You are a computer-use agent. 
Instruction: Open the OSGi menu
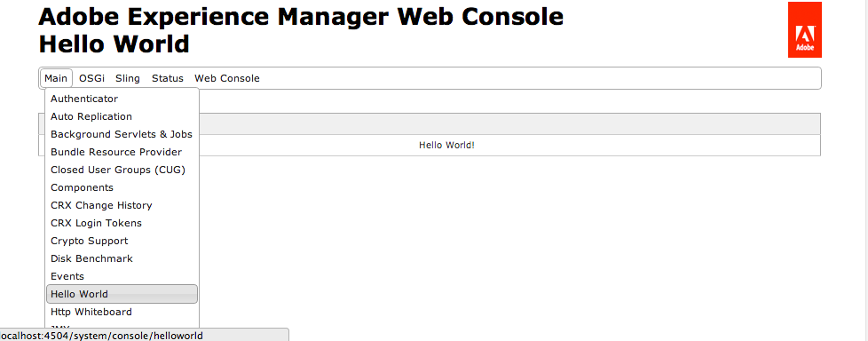91,79
